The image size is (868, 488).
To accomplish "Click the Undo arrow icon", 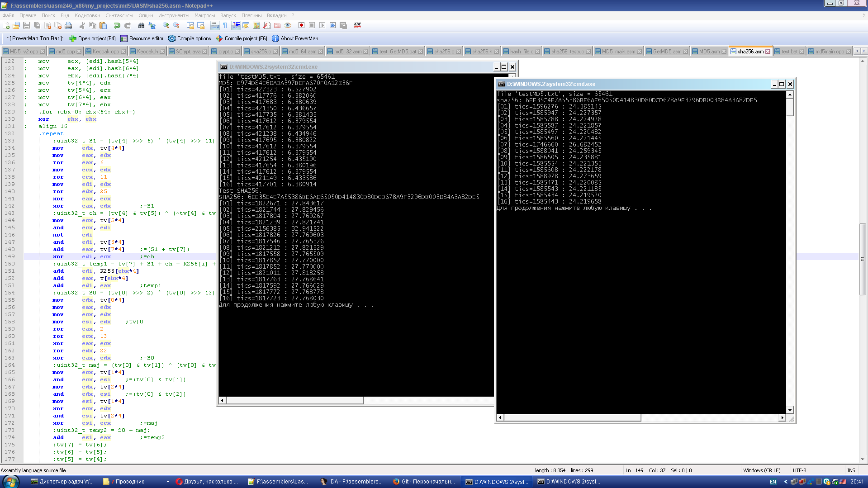I will [x=117, y=25].
